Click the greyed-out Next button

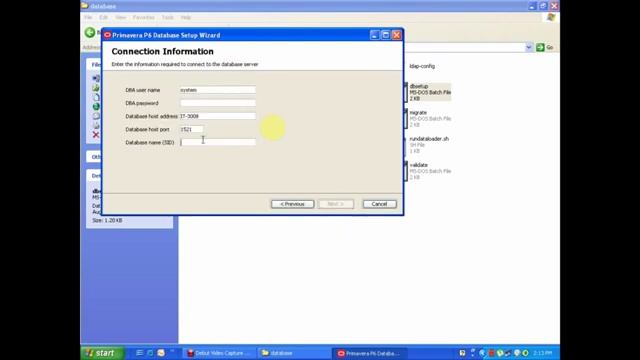tap(336, 204)
